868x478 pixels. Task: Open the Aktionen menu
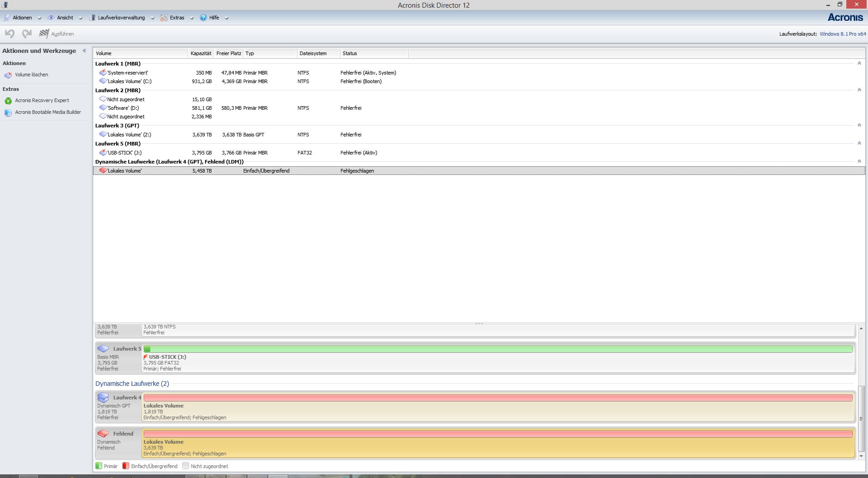point(22,18)
